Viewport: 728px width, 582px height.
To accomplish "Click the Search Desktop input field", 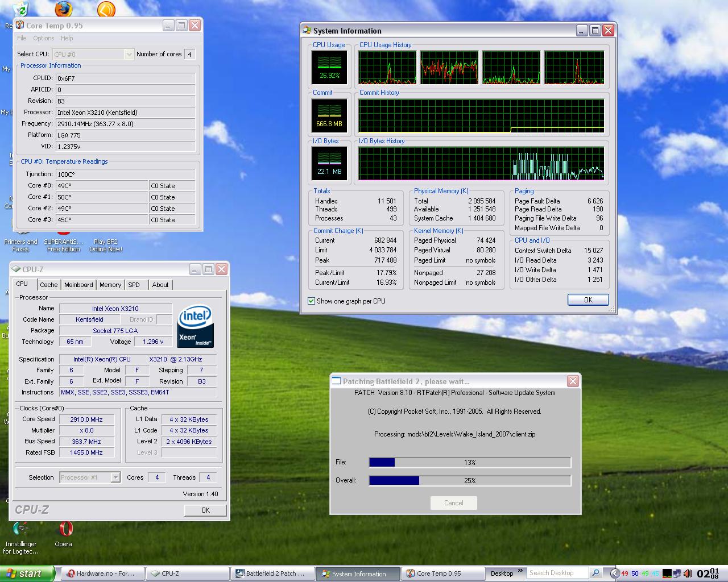I will coord(559,573).
